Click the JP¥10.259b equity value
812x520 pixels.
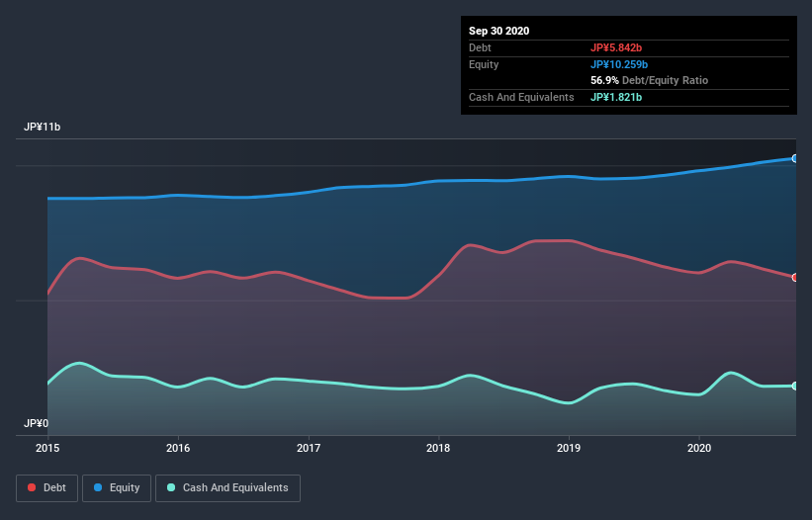619,64
